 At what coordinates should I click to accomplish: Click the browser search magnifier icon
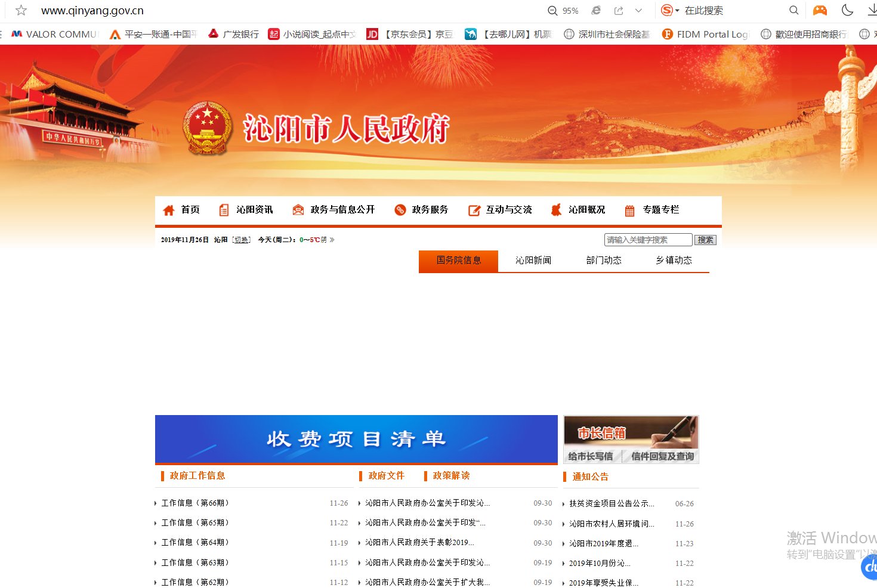[793, 10]
